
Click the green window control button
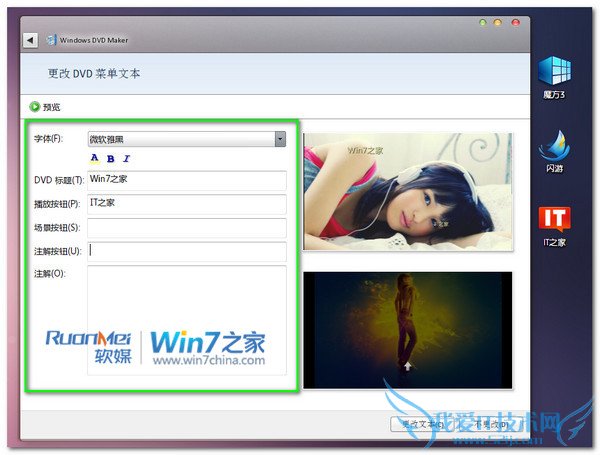483,23
